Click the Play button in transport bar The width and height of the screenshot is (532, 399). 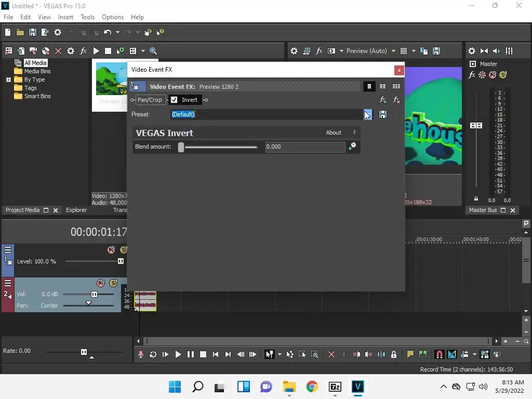point(178,354)
